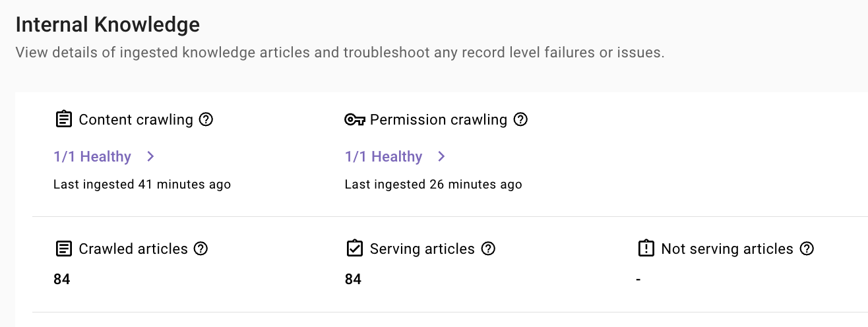Image resolution: width=868 pixels, height=327 pixels.
Task: Expand Permission crawling status using its chevron
Action: click(x=442, y=156)
